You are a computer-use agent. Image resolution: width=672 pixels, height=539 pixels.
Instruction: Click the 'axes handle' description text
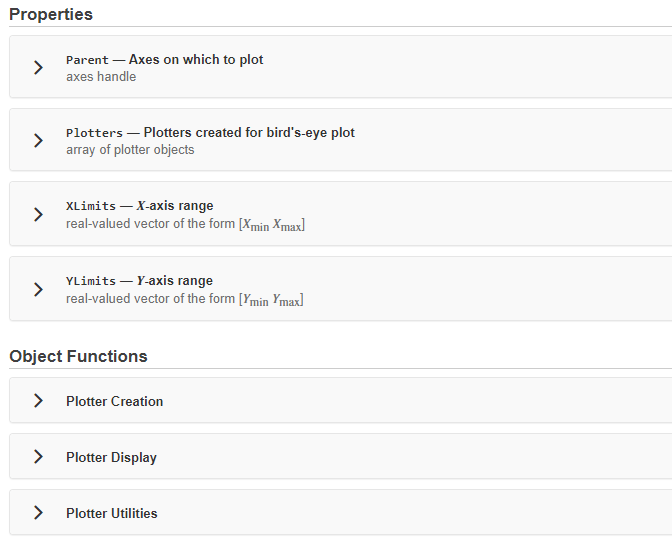(x=101, y=77)
